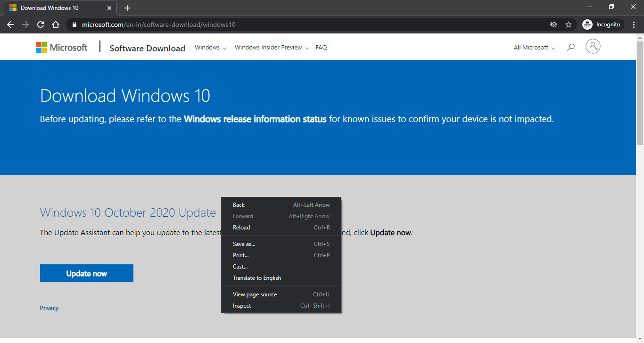Open Chrome's three-dot menu
The height and width of the screenshot is (343, 644).
634,24
